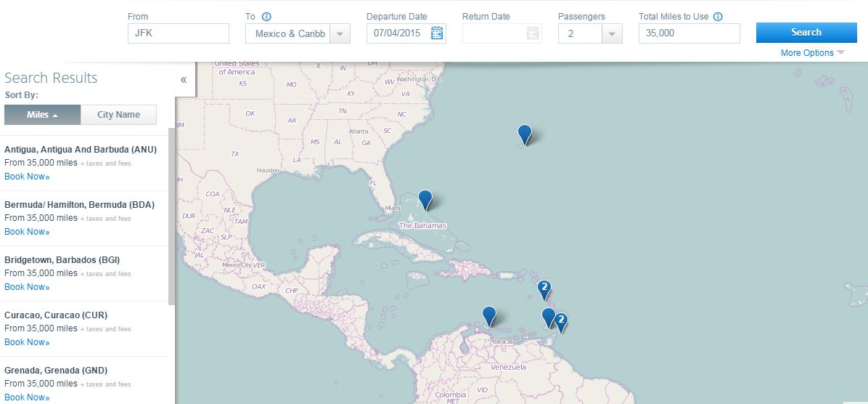Screen dimensions: 868x404
Task: Click Book Now for Bridgetown, Barbados
Action: pos(27,287)
